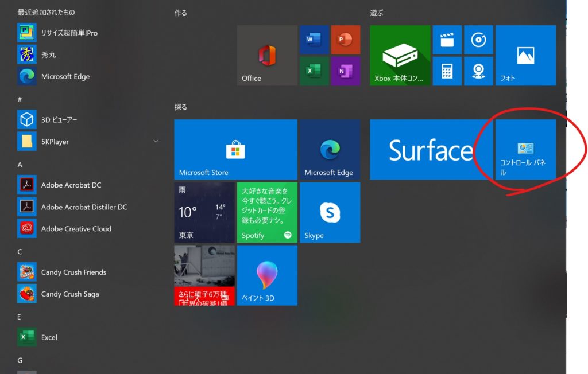The height and width of the screenshot is (374, 588).
Task: Open the Office tile
Action: point(267,56)
